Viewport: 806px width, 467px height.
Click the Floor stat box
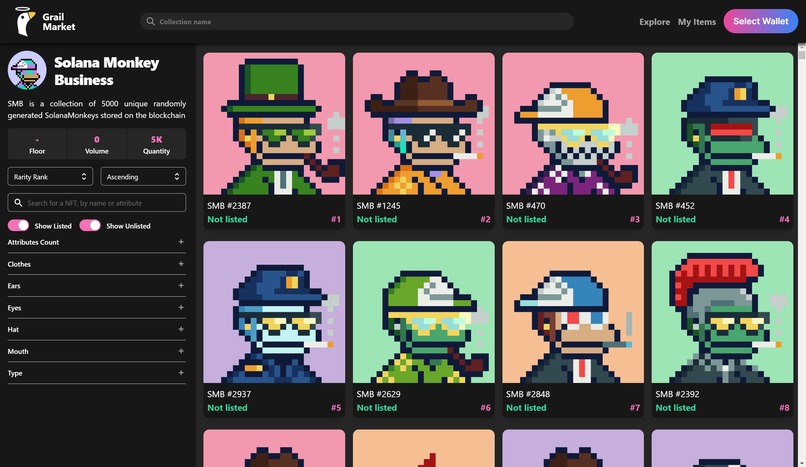(x=37, y=144)
